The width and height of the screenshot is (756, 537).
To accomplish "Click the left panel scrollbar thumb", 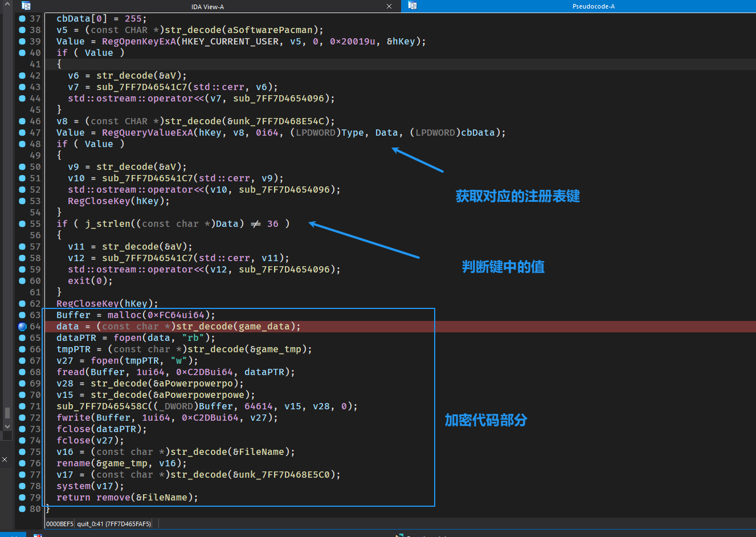I will [x=7, y=413].
